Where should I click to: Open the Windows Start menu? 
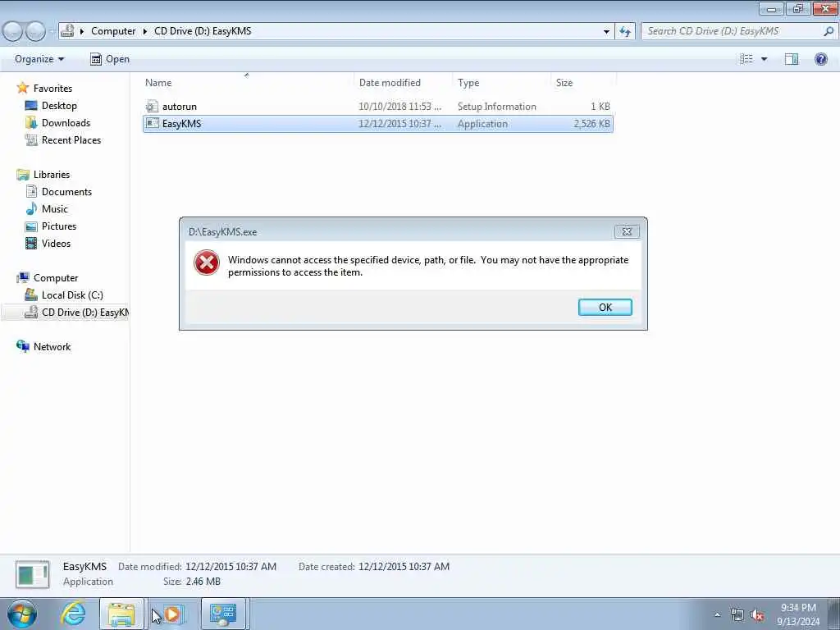(22, 614)
